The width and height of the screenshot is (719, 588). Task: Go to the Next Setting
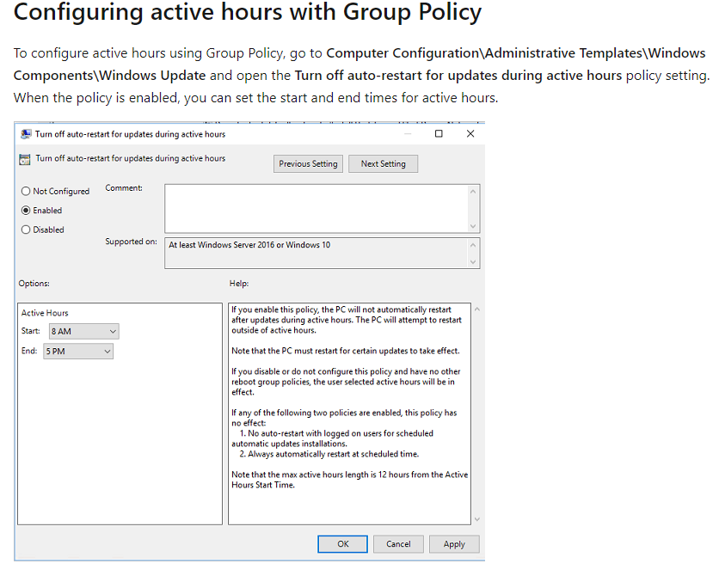[384, 163]
